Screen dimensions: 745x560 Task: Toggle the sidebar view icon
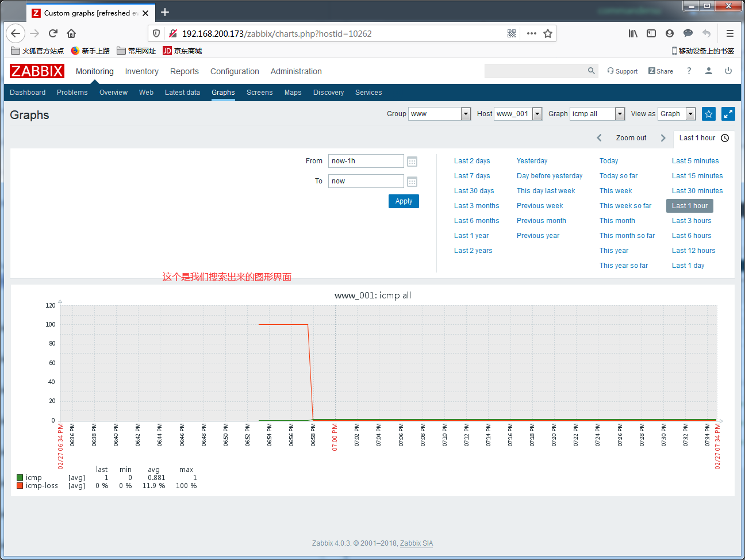[651, 33]
